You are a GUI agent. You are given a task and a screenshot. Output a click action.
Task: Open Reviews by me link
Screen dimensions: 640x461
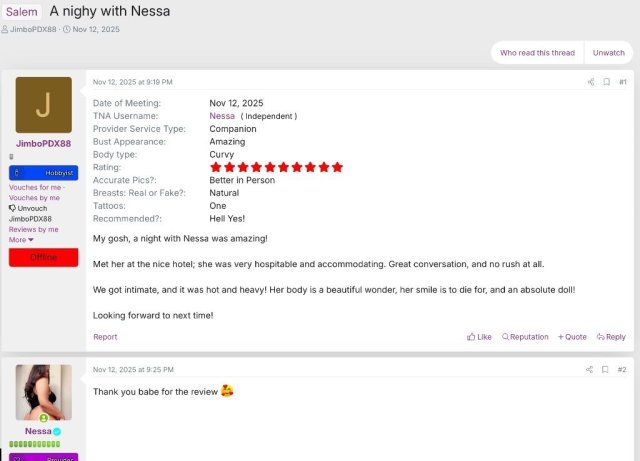[x=33, y=229]
